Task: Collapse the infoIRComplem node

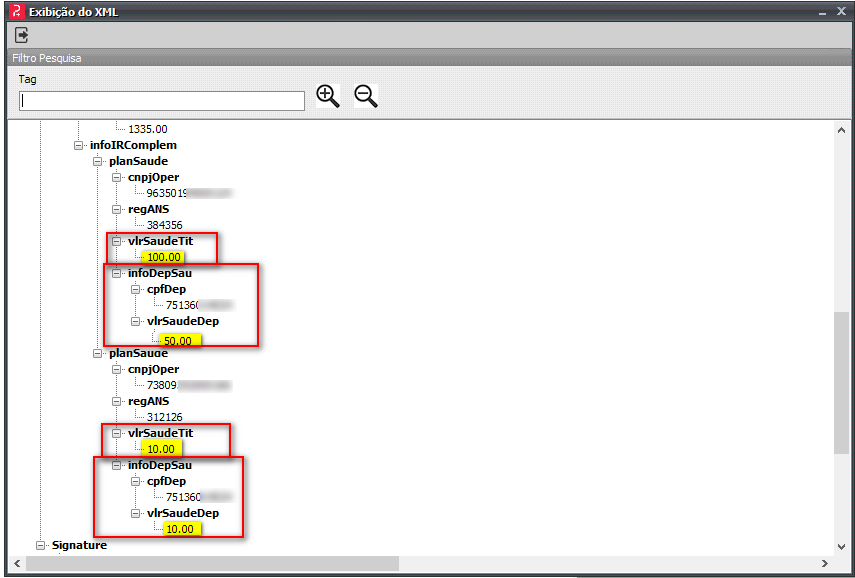Action: (79, 146)
